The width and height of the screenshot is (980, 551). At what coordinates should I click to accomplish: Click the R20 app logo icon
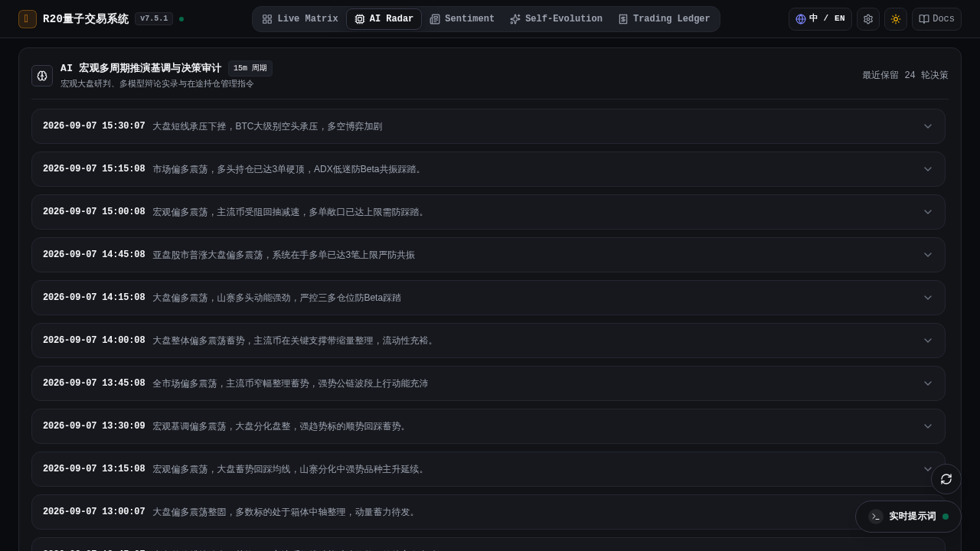28,19
